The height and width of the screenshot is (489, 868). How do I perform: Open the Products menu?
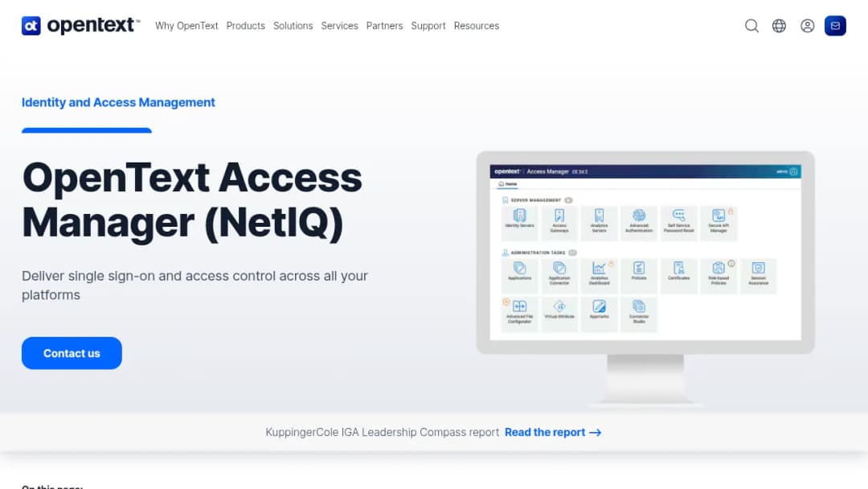[246, 26]
